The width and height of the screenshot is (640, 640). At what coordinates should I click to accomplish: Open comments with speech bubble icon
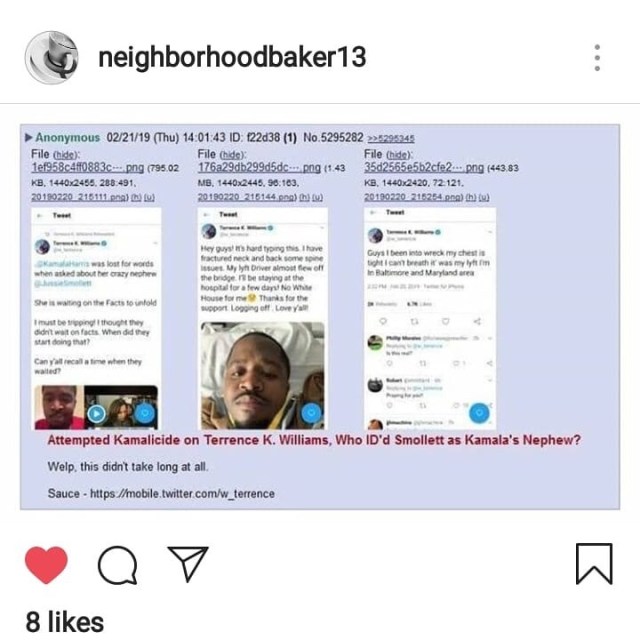click(118, 565)
